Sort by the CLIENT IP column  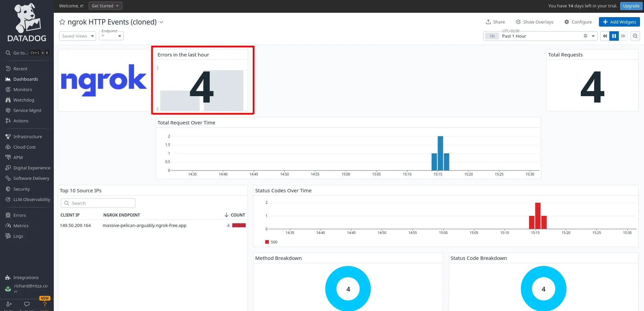(x=70, y=215)
